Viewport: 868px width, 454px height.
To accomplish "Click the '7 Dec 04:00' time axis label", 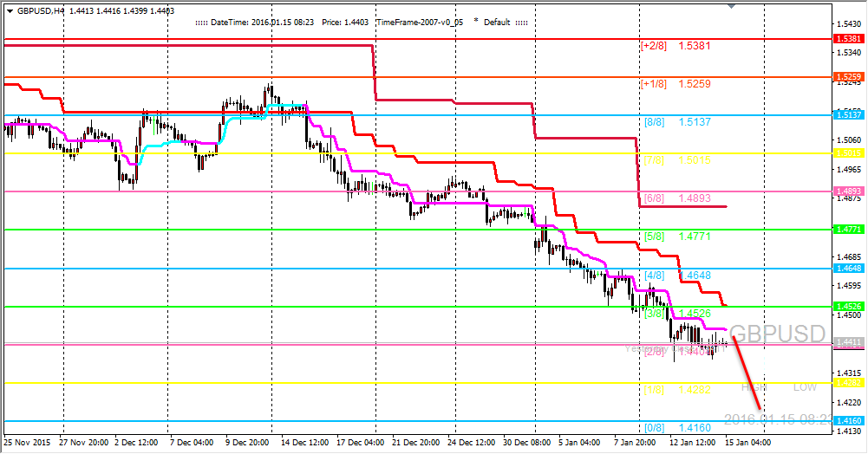I will (x=192, y=443).
